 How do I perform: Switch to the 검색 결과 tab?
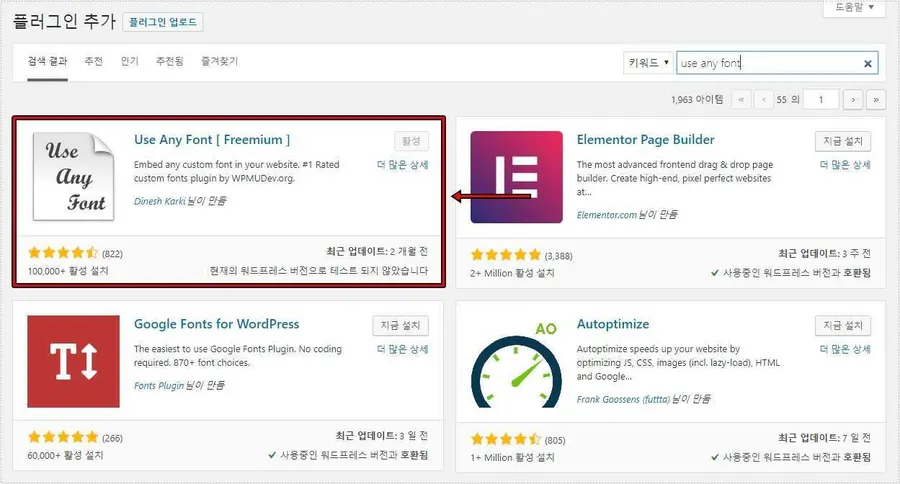[x=47, y=61]
